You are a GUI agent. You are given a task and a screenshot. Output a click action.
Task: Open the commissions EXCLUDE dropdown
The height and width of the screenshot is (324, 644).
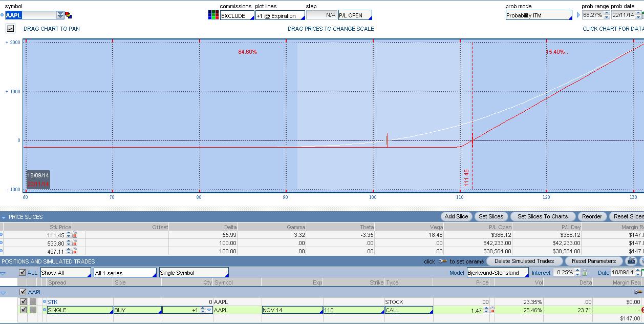(x=237, y=16)
